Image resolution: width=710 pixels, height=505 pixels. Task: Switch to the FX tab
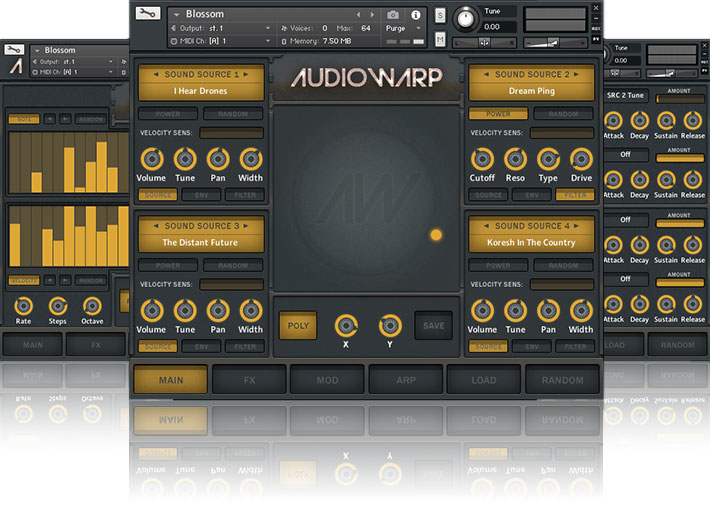[x=249, y=380]
